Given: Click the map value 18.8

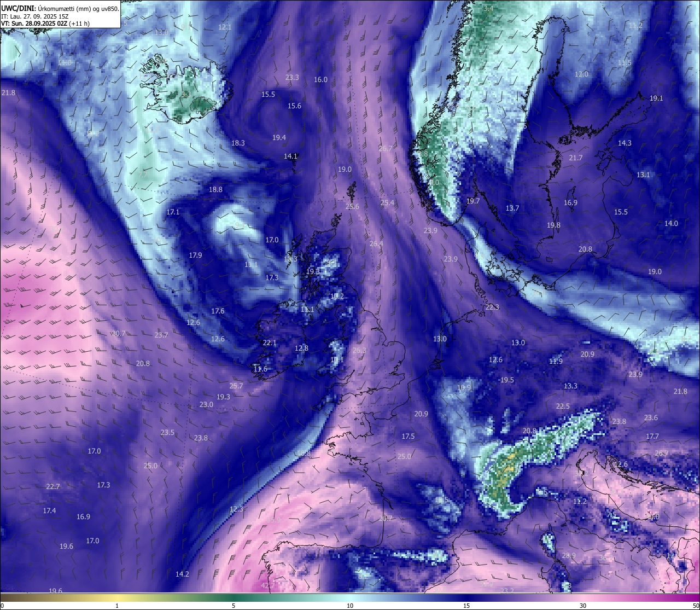Looking at the screenshot, I should [x=215, y=189].
